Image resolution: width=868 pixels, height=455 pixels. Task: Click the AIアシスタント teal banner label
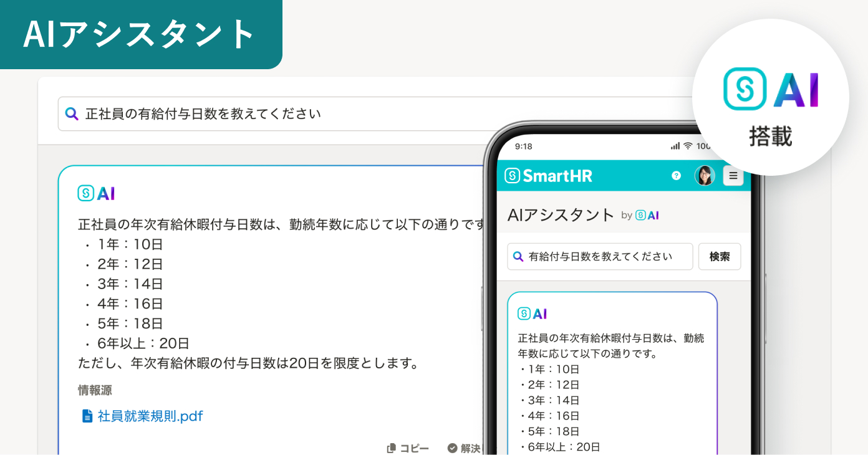tap(140, 34)
